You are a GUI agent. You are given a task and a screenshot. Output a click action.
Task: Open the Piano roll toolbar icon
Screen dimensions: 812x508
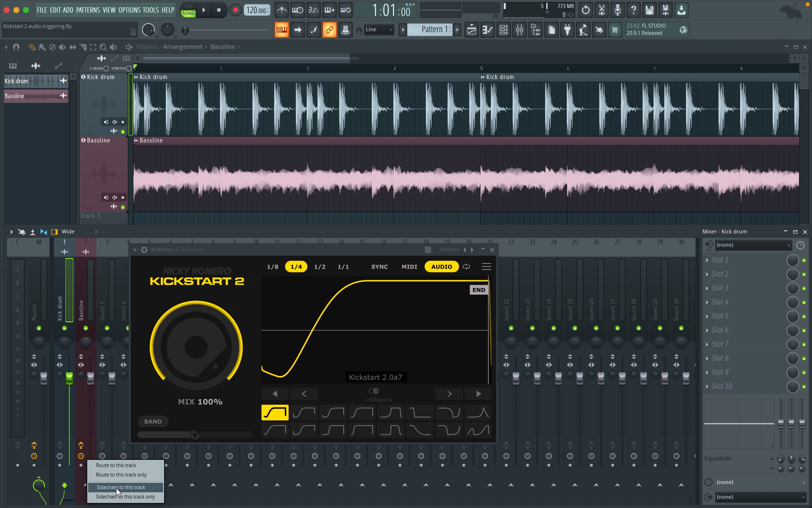[487, 30]
